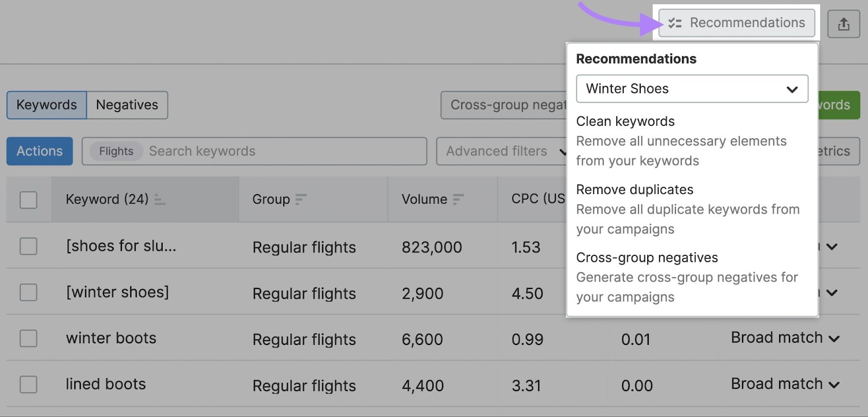Viewport: 868px width, 417px height.
Task: Switch to the Keywords tab
Action: point(46,105)
